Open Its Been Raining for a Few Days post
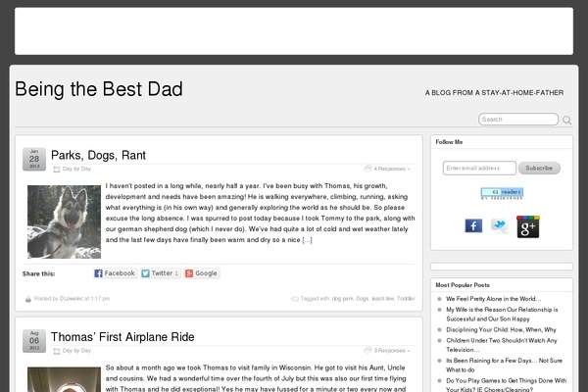The image size is (588, 392). 504,365
